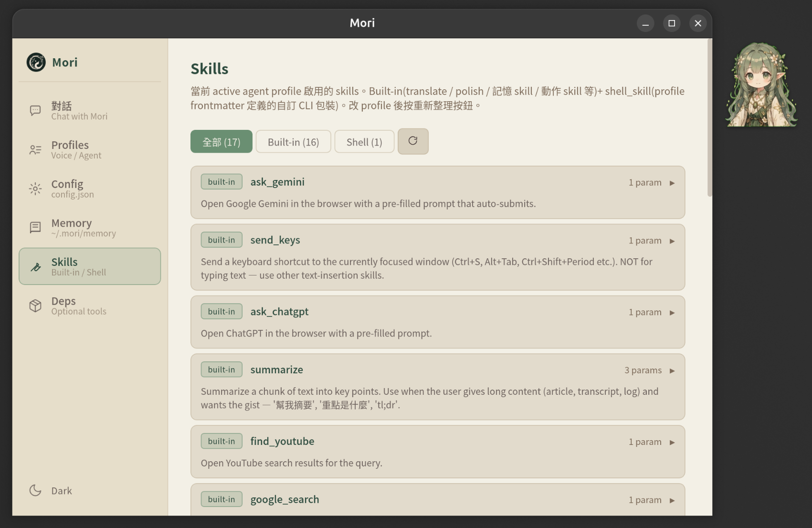Click the summarize skill name
Screen dimensions: 812x528
pos(276,370)
